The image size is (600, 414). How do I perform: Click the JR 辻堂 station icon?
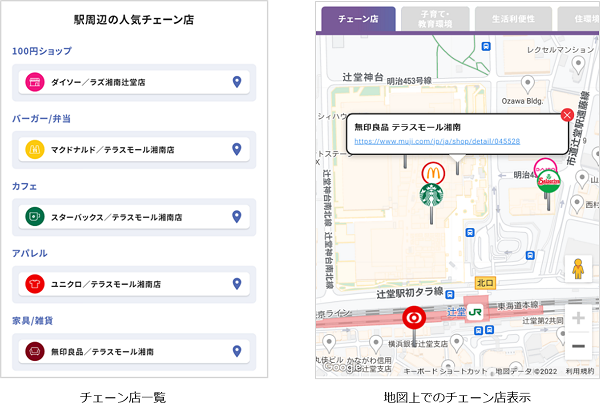474,312
